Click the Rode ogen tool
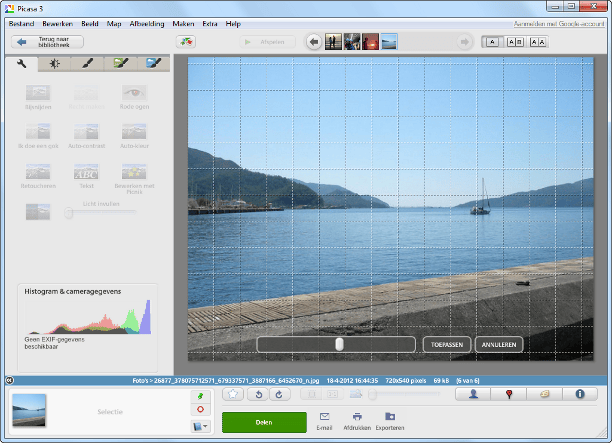This screenshot has height=443, width=612. pyautogui.click(x=134, y=97)
